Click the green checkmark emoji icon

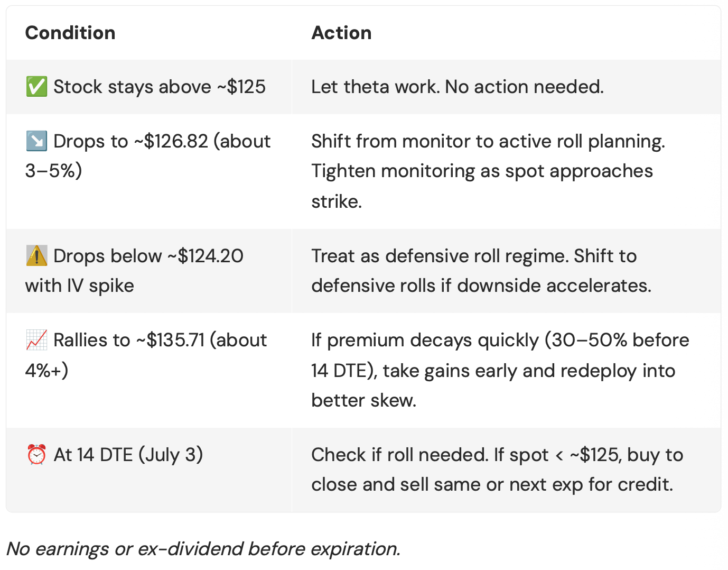click(x=36, y=87)
